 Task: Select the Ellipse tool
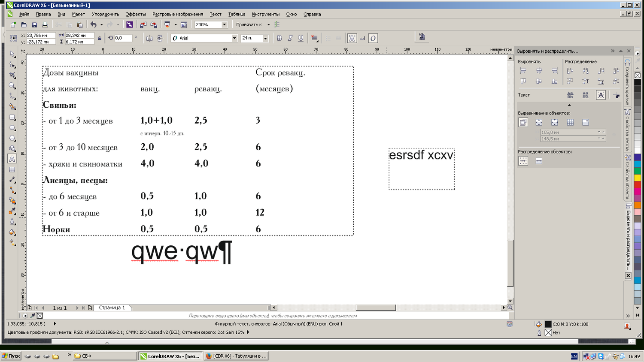(12, 128)
